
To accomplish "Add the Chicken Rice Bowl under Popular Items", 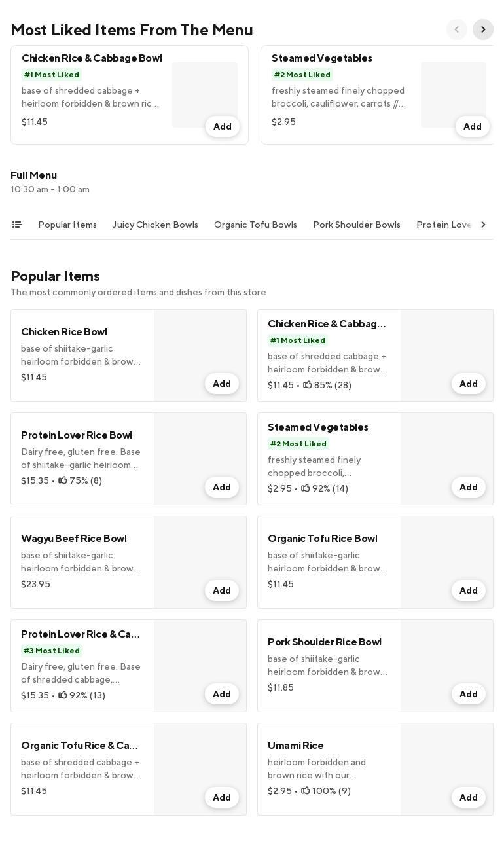I will 221,384.
